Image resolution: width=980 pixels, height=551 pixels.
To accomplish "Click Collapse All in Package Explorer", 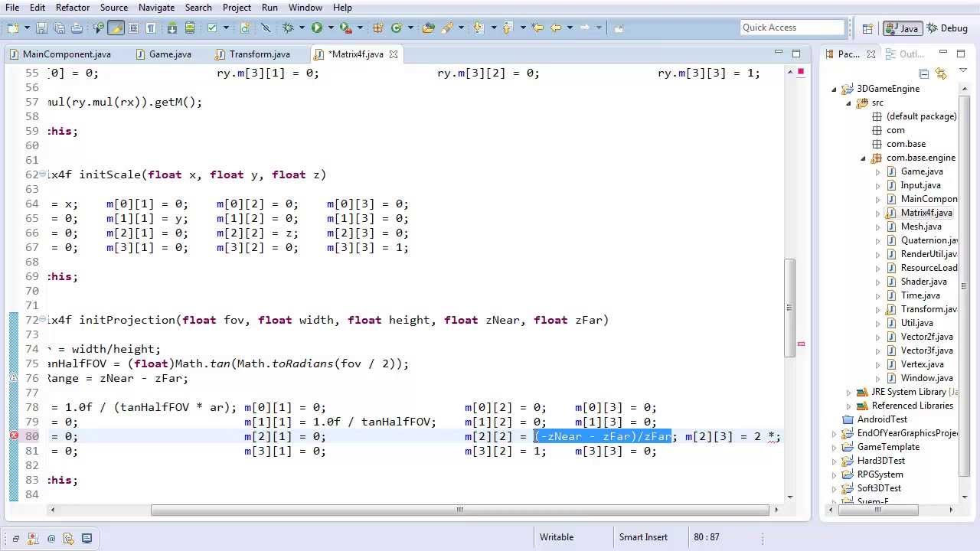I will pos(924,73).
